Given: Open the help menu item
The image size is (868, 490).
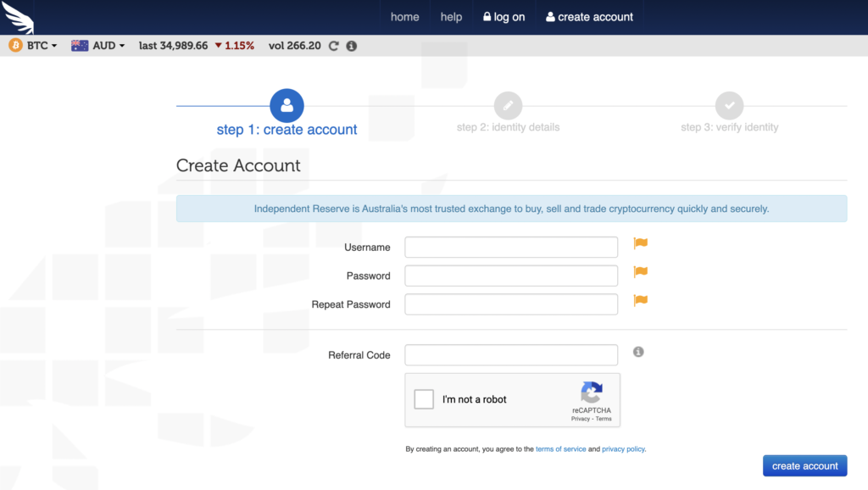Looking at the screenshot, I should click(451, 17).
